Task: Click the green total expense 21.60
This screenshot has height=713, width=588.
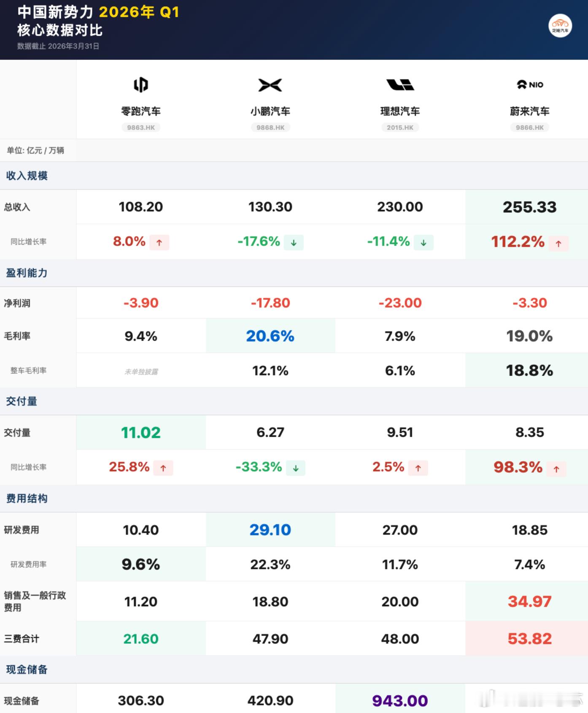Action: point(141,639)
